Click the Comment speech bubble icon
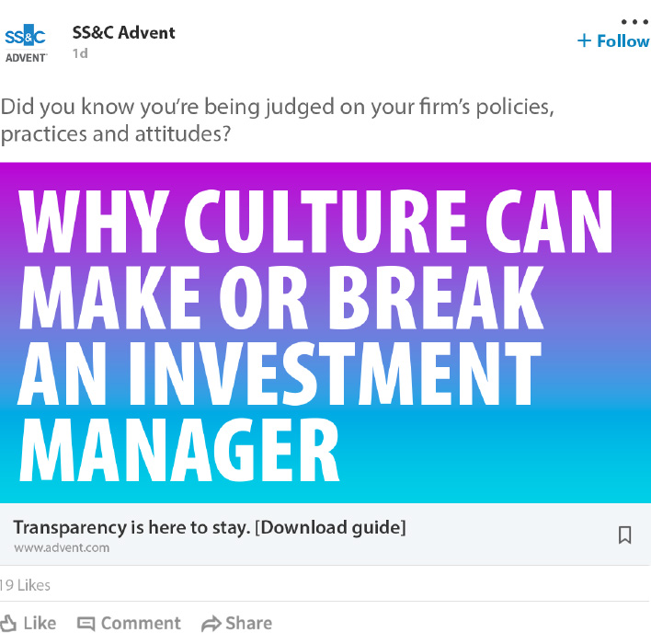Viewport: 651px width, 644px height. pos(86,624)
